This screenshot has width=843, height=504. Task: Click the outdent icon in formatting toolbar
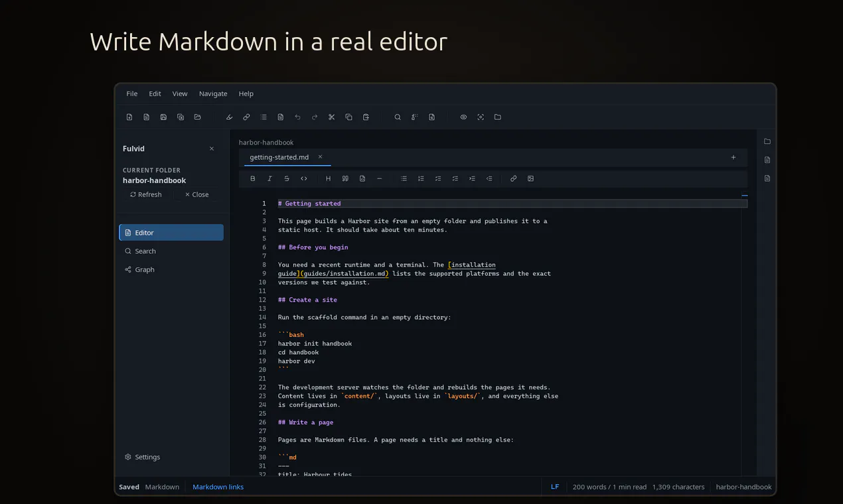click(x=489, y=178)
